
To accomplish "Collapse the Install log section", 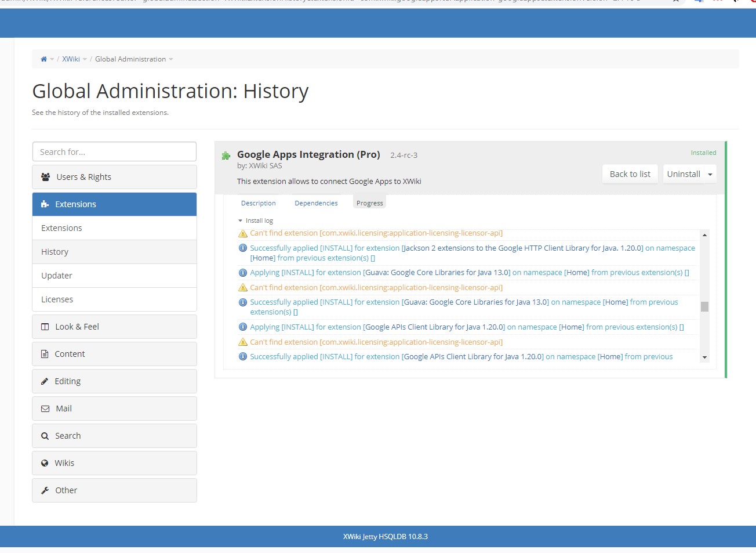I will pyautogui.click(x=239, y=221).
